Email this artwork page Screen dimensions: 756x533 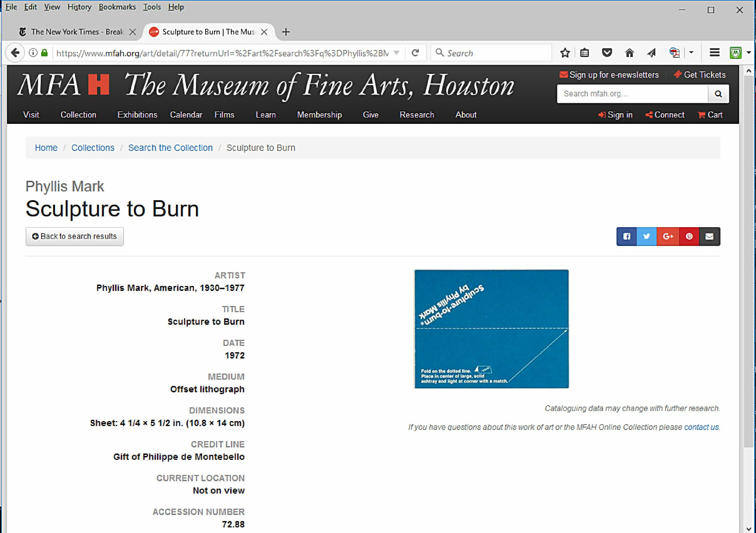point(709,236)
